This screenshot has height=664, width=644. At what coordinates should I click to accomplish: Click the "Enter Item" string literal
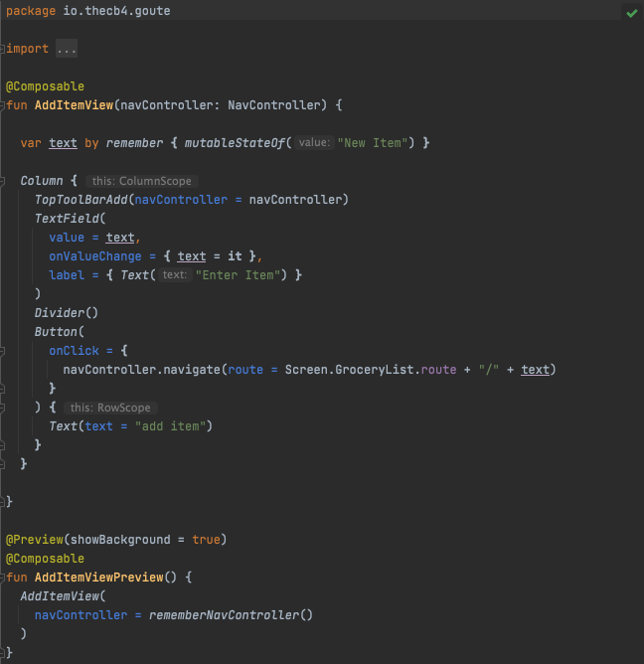point(238,275)
